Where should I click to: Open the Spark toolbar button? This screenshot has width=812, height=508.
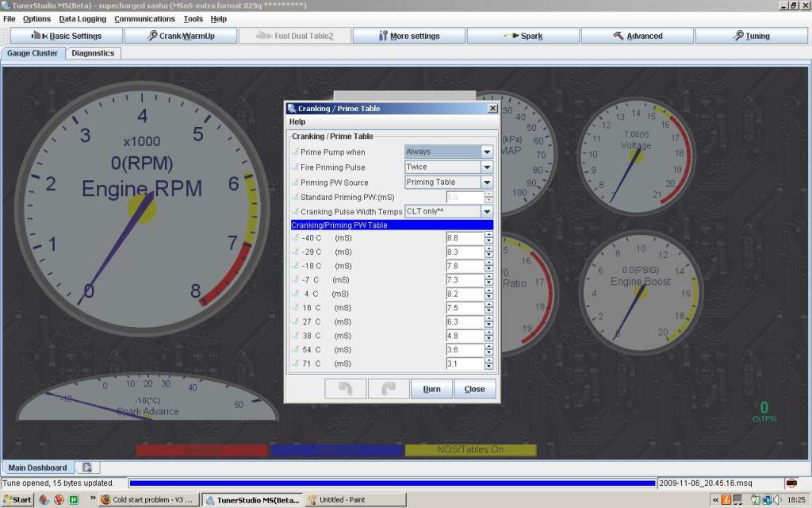[523, 36]
